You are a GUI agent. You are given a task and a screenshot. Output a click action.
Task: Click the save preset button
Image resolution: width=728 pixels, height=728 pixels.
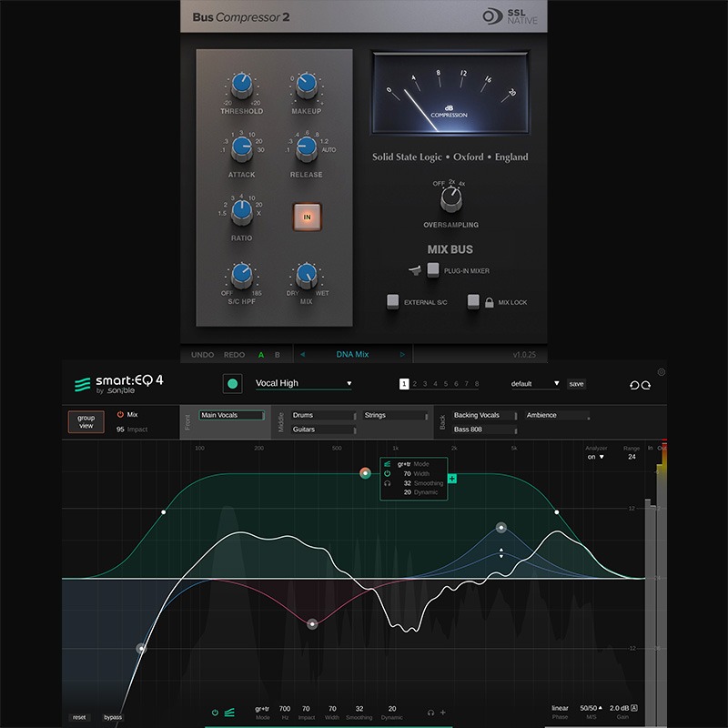576,384
